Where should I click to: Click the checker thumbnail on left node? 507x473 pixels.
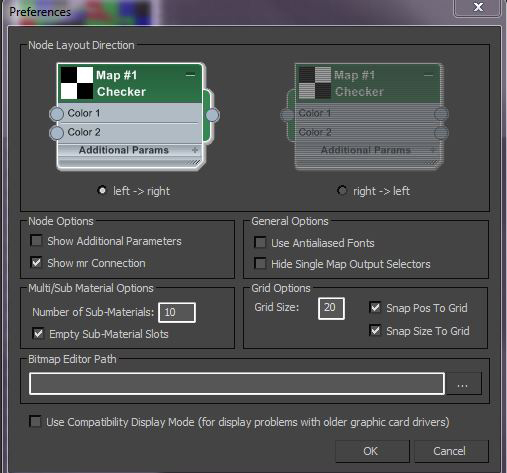[77, 83]
